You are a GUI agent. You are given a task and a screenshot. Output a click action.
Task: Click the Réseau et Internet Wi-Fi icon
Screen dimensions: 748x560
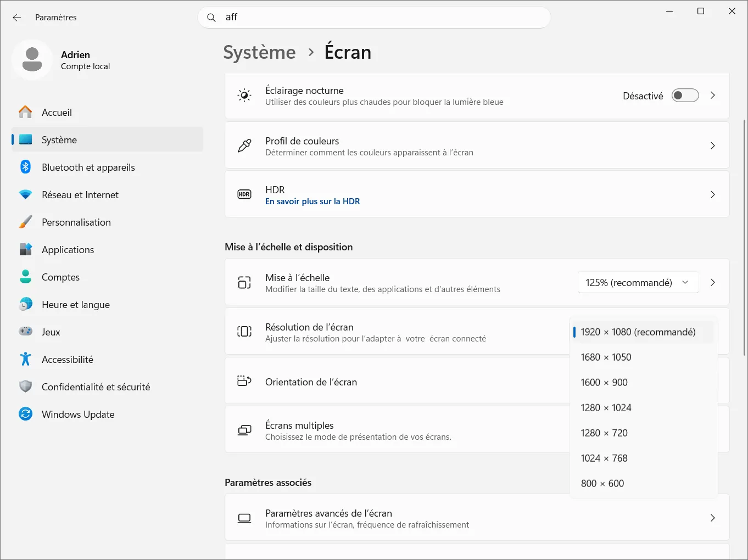(25, 194)
